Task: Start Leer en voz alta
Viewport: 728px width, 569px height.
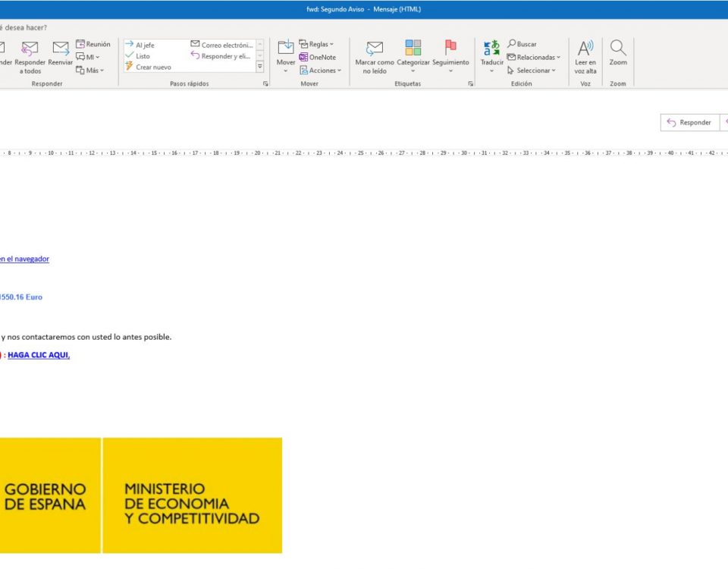Action: [585, 50]
